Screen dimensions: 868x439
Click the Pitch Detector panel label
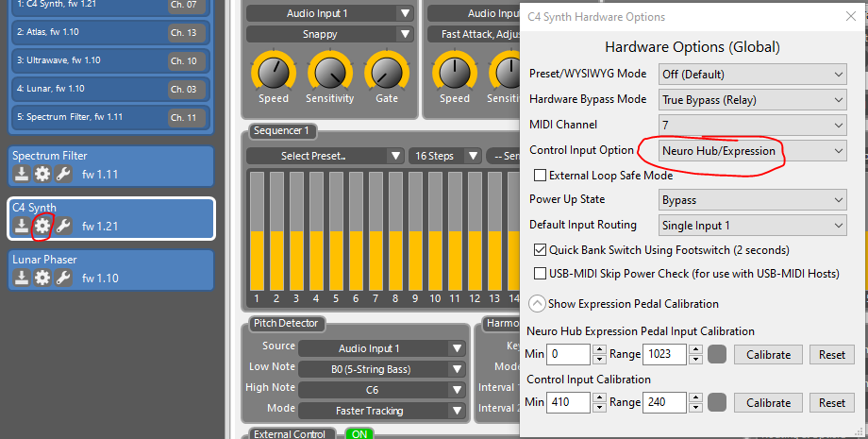[286, 323]
